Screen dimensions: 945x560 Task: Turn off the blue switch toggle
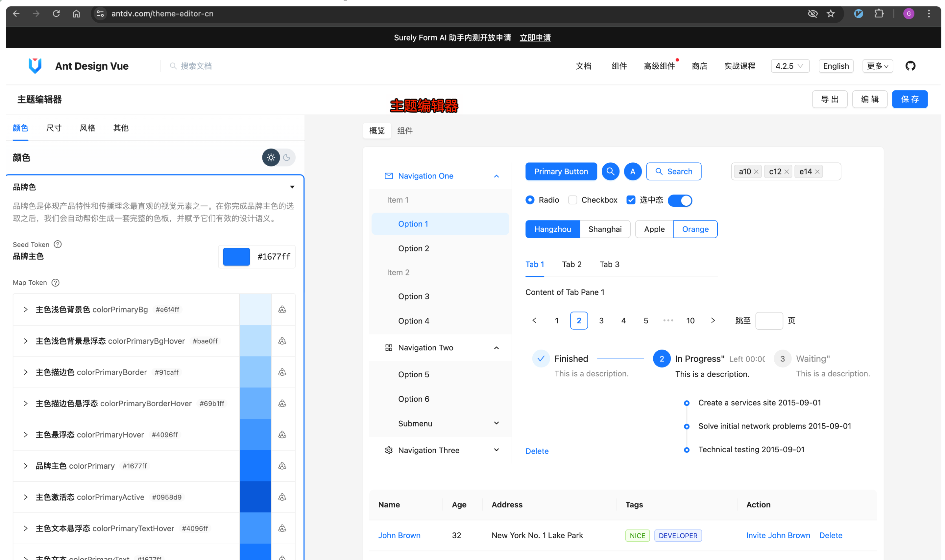[680, 200]
